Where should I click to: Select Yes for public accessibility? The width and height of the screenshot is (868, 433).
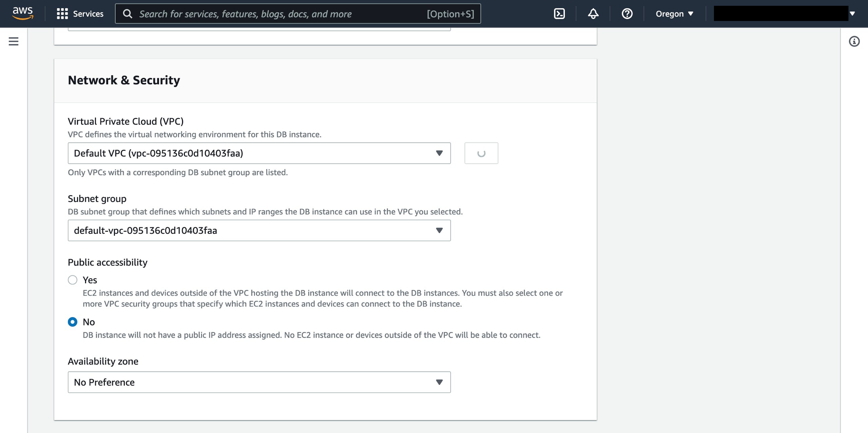(72, 280)
